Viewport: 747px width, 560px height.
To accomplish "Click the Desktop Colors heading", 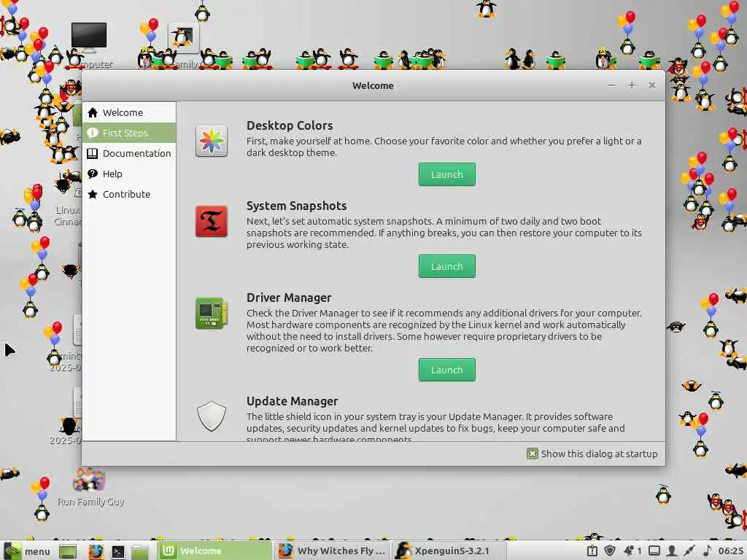I will click(x=290, y=125).
